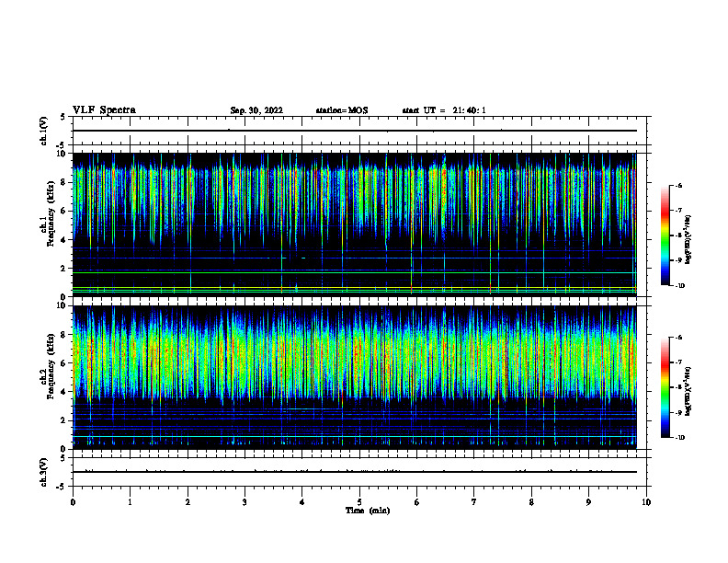This screenshot has height=563, width=728.
Task: Click the "2" kHz tick on the ch.2 axis
Action: coord(64,420)
